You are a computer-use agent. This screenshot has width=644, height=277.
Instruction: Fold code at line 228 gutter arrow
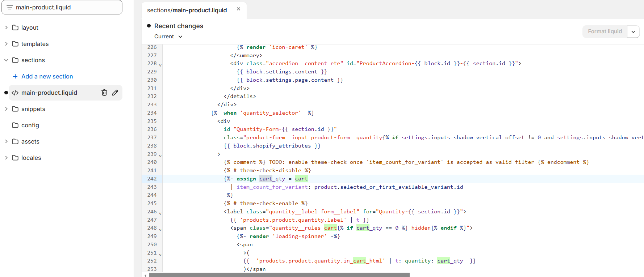[160, 65]
